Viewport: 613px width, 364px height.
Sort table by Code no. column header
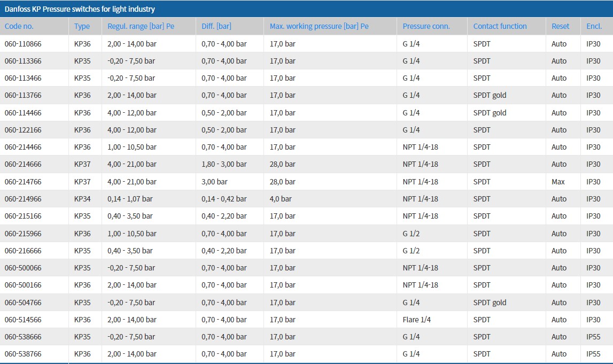click(19, 26)
